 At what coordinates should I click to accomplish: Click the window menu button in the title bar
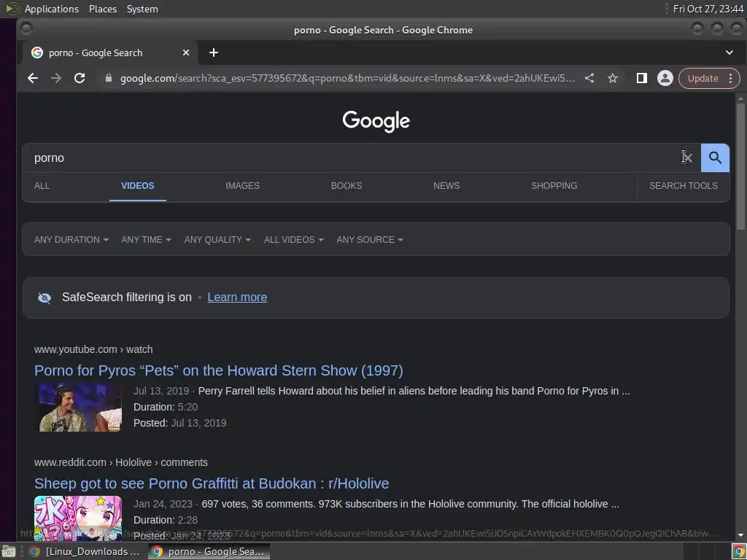[26, 29]
